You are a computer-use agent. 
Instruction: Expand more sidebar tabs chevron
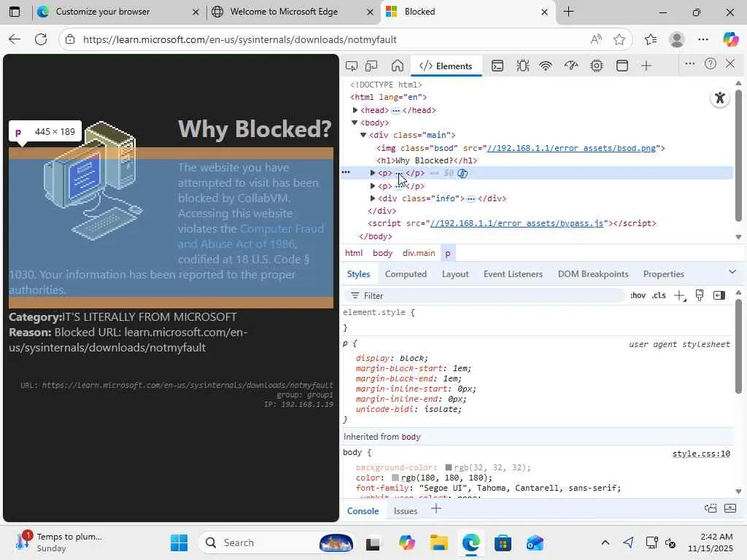[x=732, y=272]
